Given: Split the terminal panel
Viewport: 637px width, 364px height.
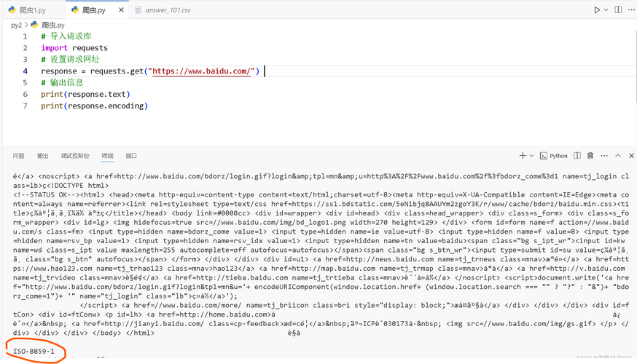Looking at the screenshot, I should coord(577,155).
